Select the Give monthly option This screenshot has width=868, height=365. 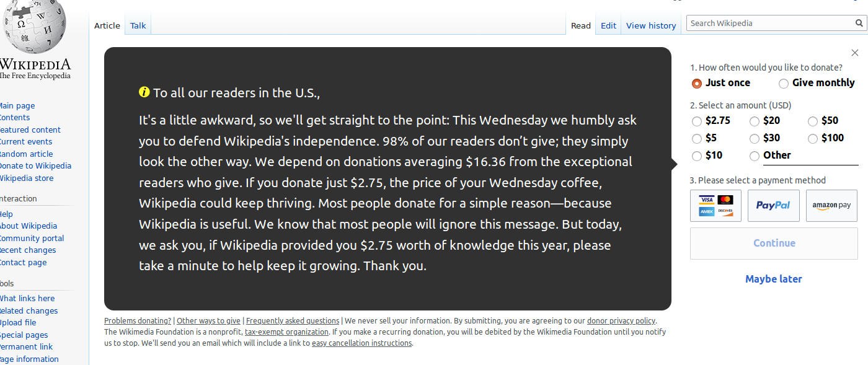pyautogui.click(x=784, y=83)
